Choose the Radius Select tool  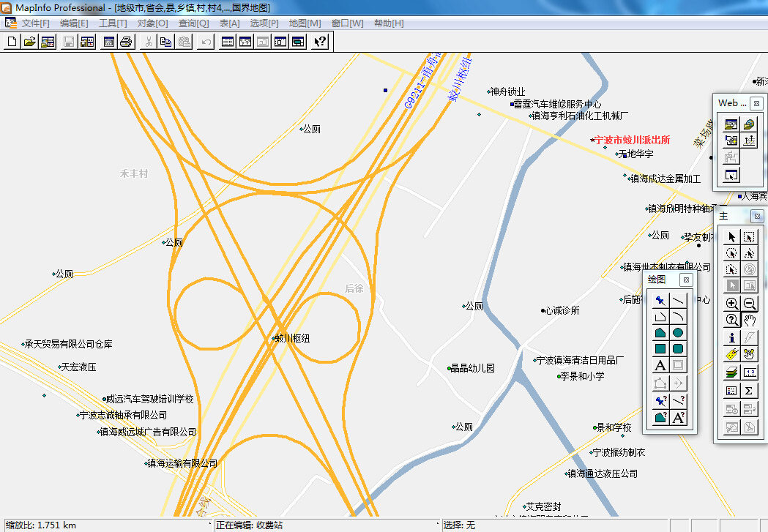pyautogui.click(x=731, y=253)
